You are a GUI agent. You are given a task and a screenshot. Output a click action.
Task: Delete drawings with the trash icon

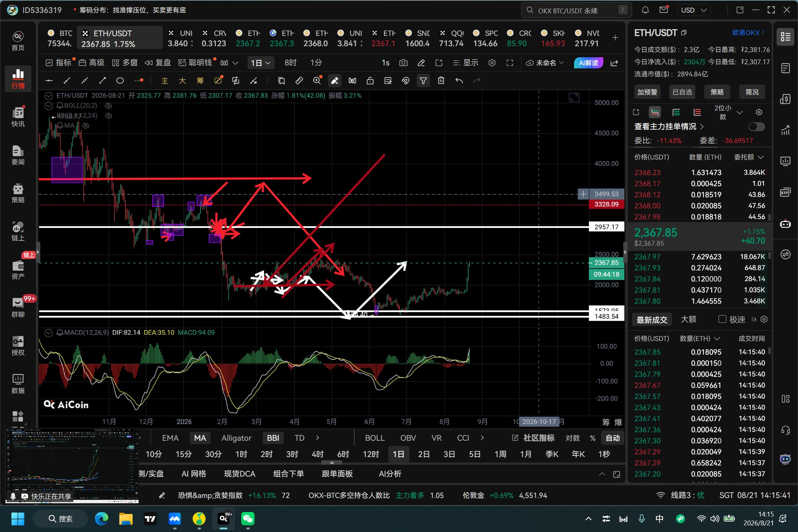[441, 81]
